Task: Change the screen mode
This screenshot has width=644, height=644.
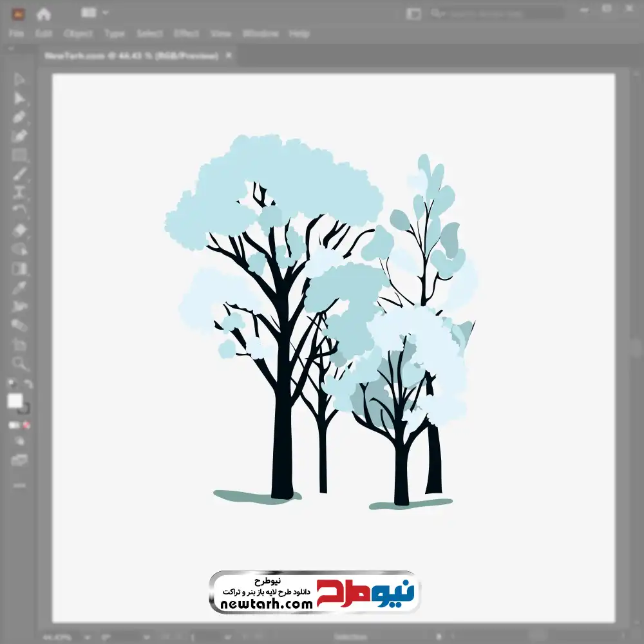Action: [x=19, y=460]
